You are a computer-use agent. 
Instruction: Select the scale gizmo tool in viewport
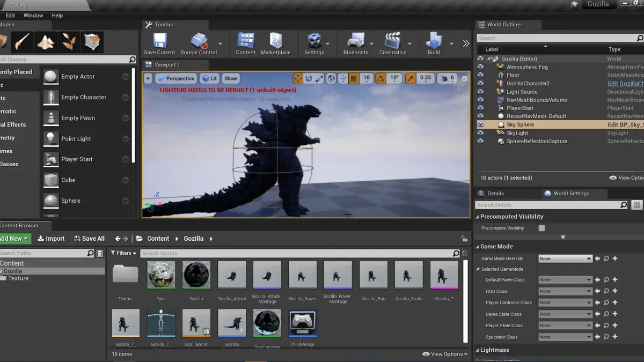(x=319, y=78)
